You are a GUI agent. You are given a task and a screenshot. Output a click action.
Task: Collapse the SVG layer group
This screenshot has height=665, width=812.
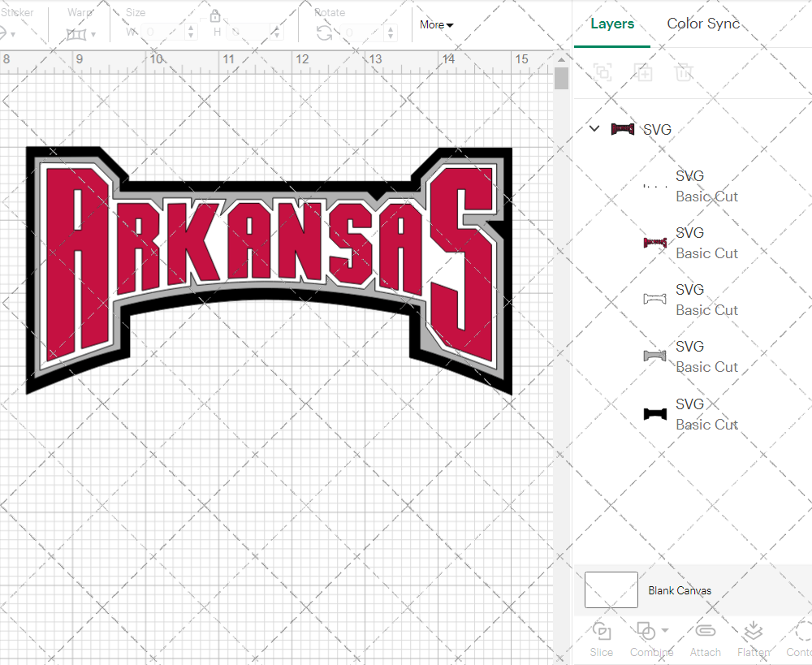click(x=594, y=128)
